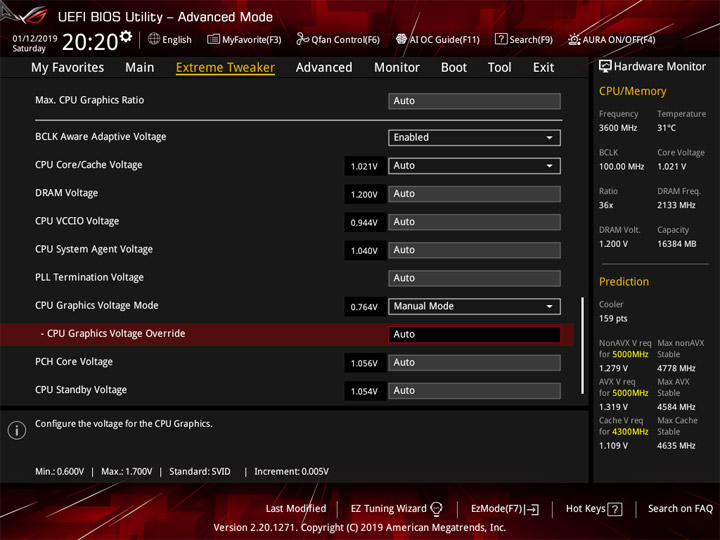Open the My Favorites tab

coord(68,68)
